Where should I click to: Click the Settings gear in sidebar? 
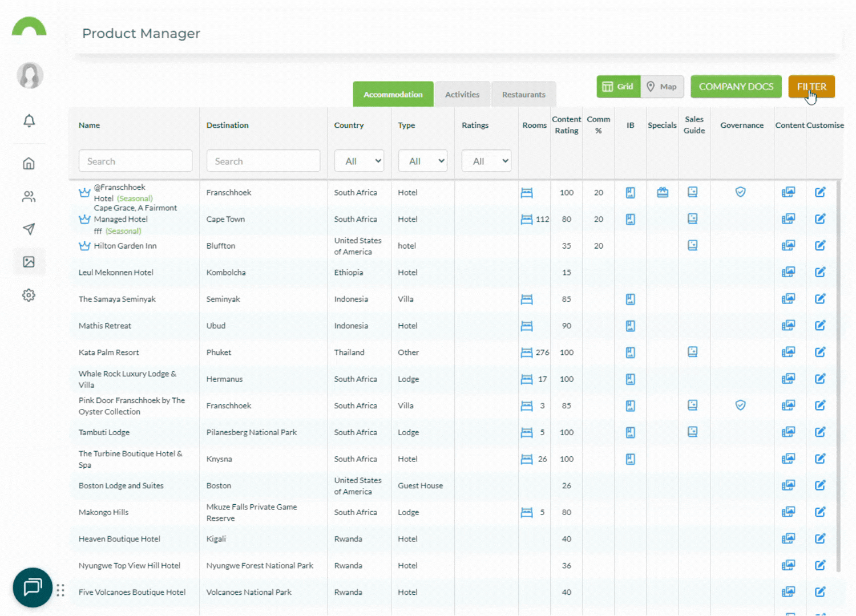29,295
